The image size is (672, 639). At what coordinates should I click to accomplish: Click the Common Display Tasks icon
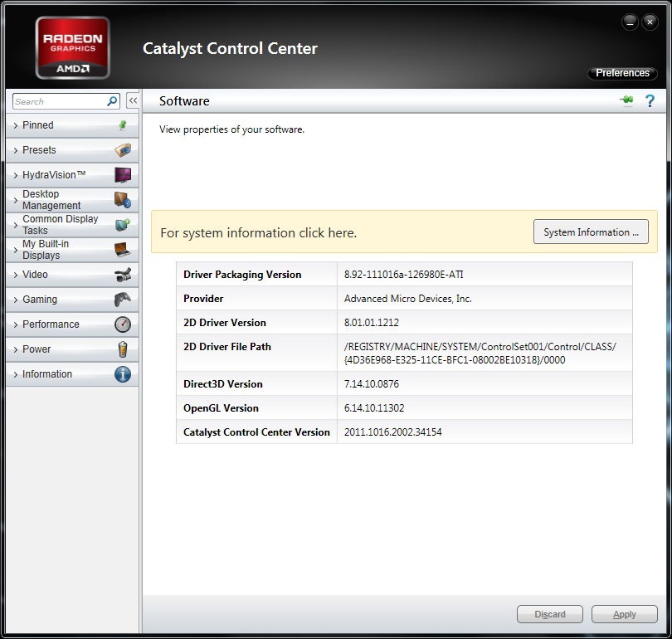tap(123, 225)
